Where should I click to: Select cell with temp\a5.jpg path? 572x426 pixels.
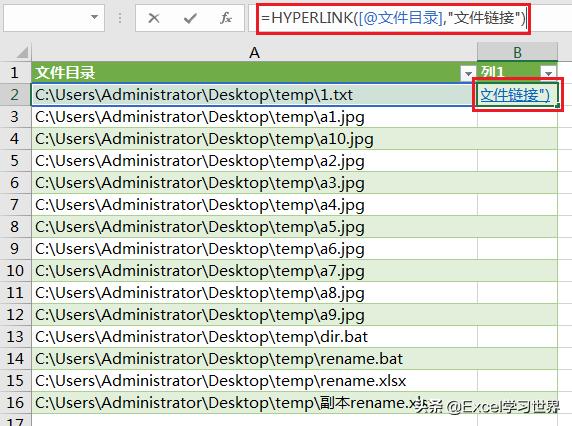tap(254, 226)
